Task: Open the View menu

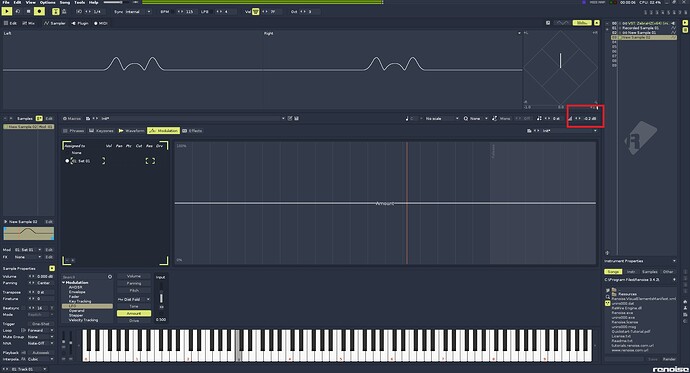Action: [x=30, y=2]
